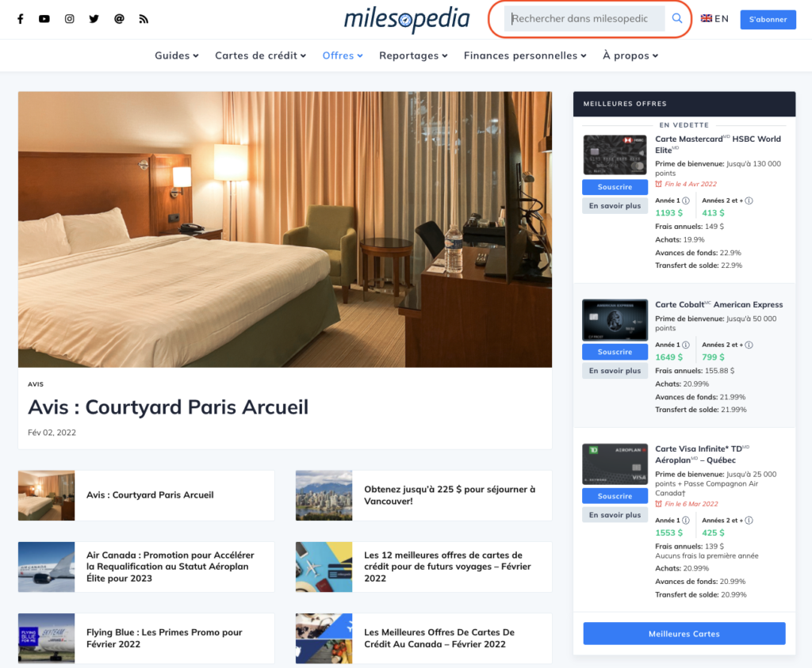Click the search magnifier icon

coord(676,17)
